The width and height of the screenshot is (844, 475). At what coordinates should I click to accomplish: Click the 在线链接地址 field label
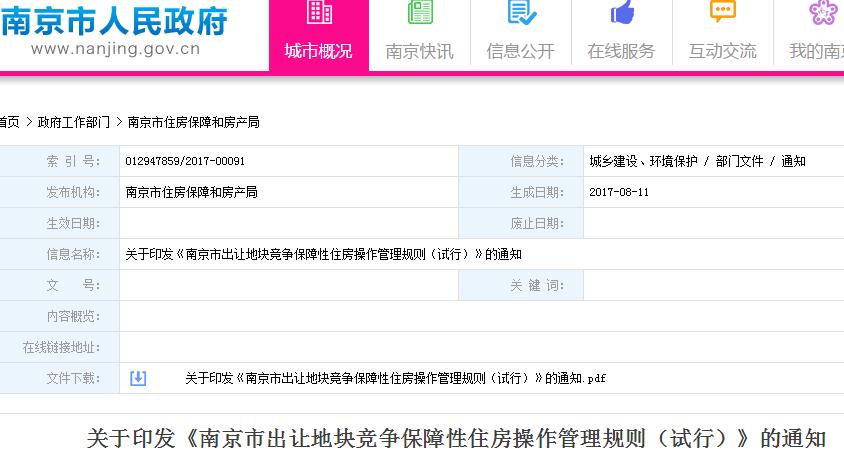(x=61, y=347)
